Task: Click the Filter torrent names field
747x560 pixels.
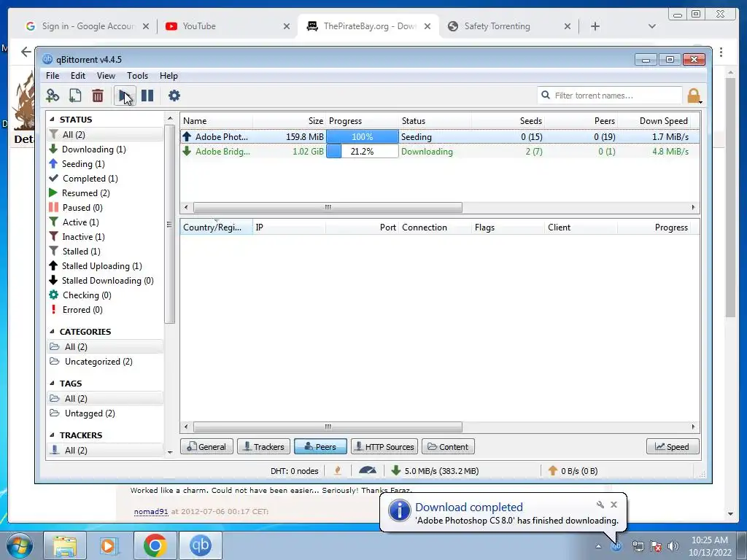Action: coord(610,96)
